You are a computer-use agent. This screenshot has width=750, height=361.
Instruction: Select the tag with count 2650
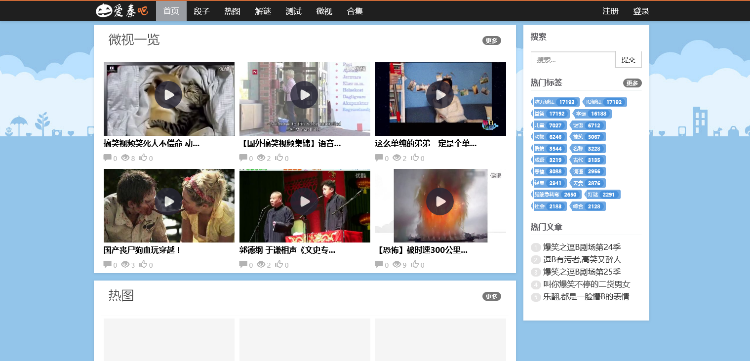point(557,195)
